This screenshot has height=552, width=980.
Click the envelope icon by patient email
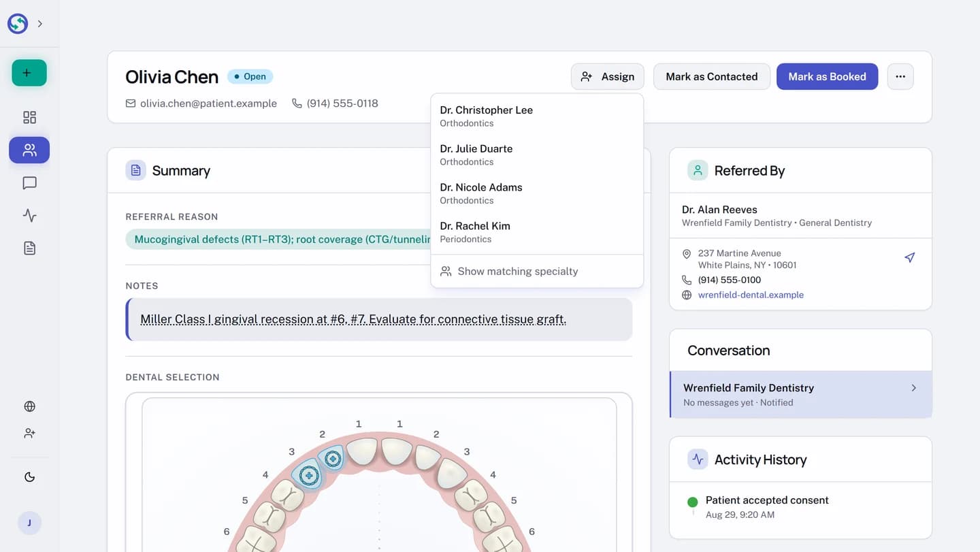[131, 103]
